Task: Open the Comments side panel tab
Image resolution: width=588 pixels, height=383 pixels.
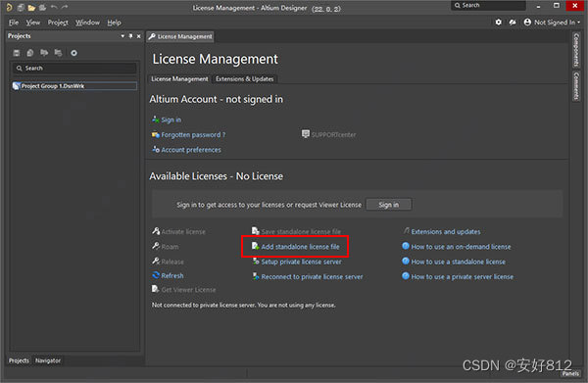Action: tap(576, 86)
